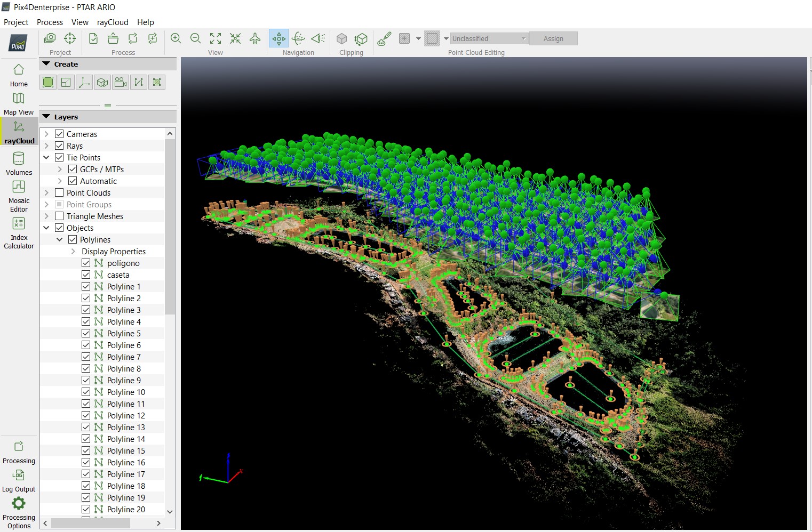Collapse the Objects node
The width and height of the screenshot is (812, 532).
coord(46,228)
